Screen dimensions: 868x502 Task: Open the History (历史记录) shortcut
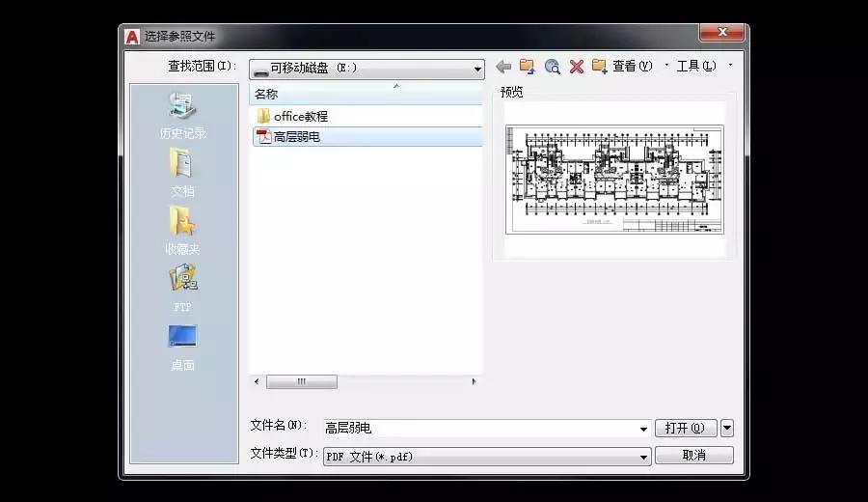coord(182,116)
